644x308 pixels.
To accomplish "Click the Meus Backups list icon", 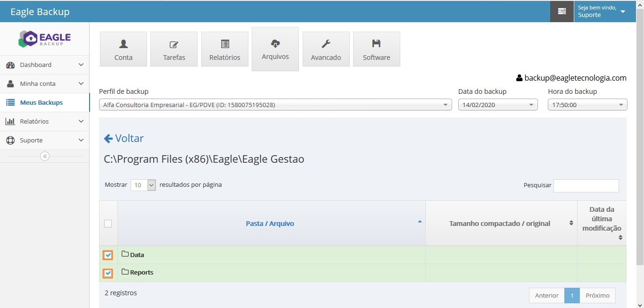I will tap(10, 103).
